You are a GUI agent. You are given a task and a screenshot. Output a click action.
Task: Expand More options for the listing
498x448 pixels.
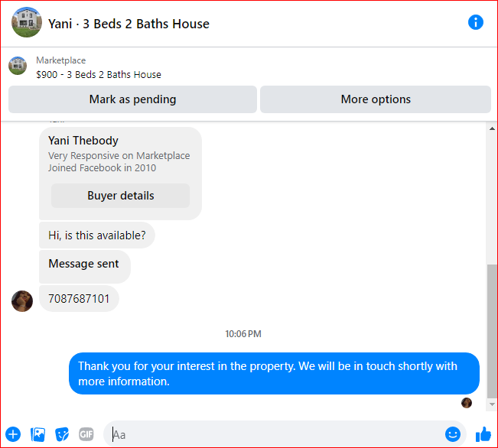click(376, 99)
